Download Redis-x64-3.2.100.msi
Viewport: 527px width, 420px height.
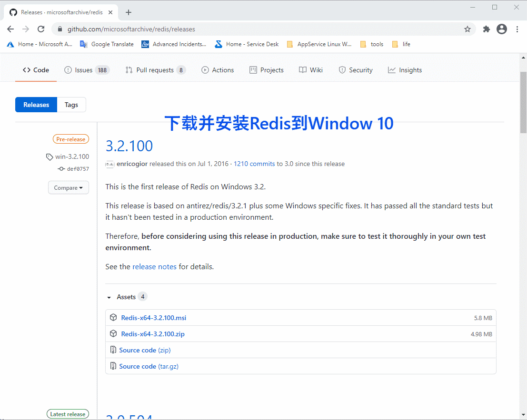click(x=154, y=318)
